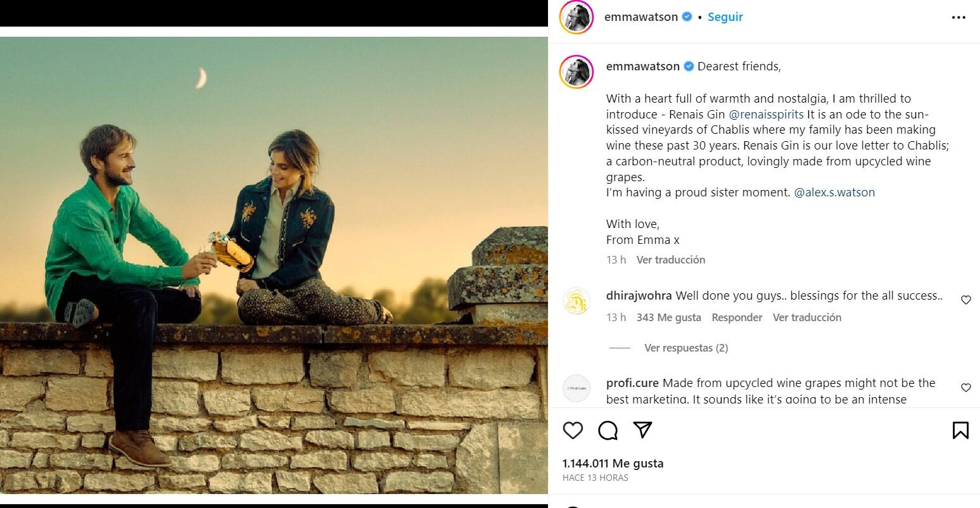Open the comments with the speech bubble icon
This screenshot has width=980, height=508.
point(608,430)
